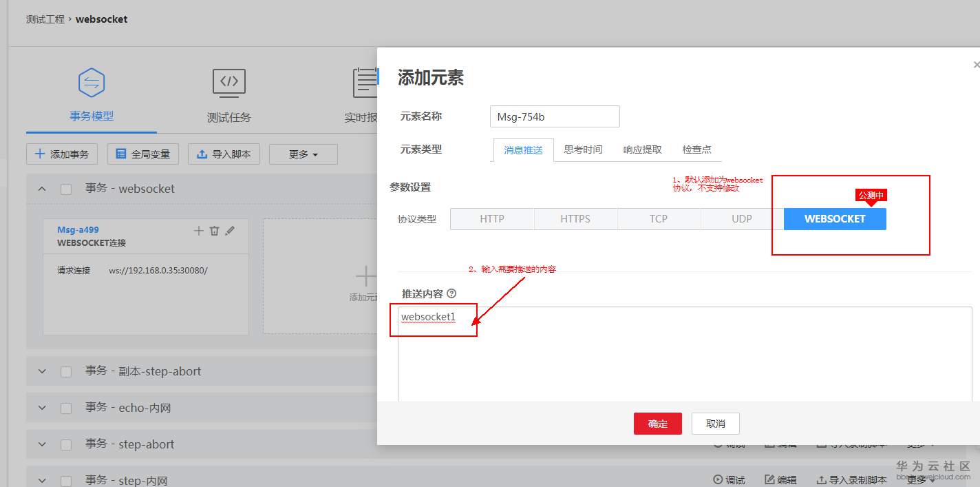Click the 调试 debug button in the step-内网 row
The image size is (980, 487).
729,480
